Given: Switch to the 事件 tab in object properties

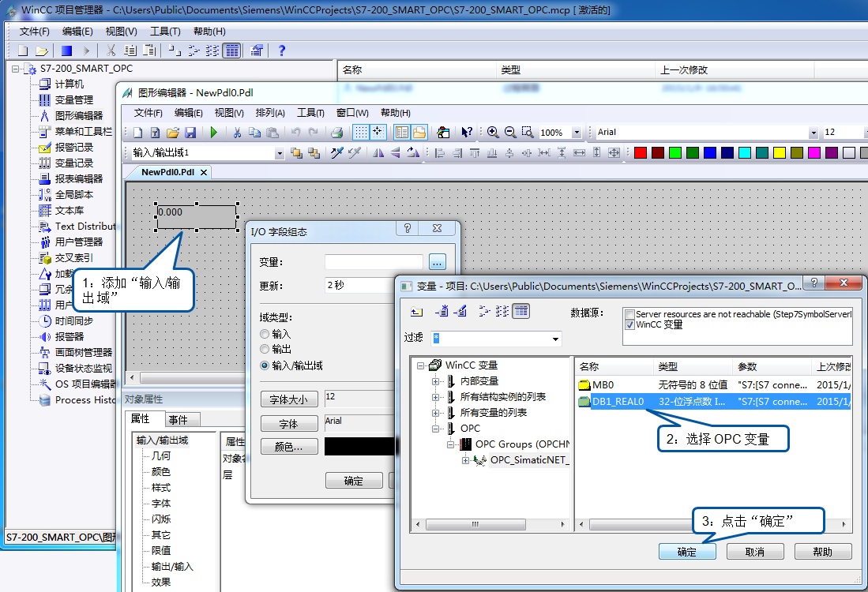Looking at the screenshot, I should [x=178, y=419].
